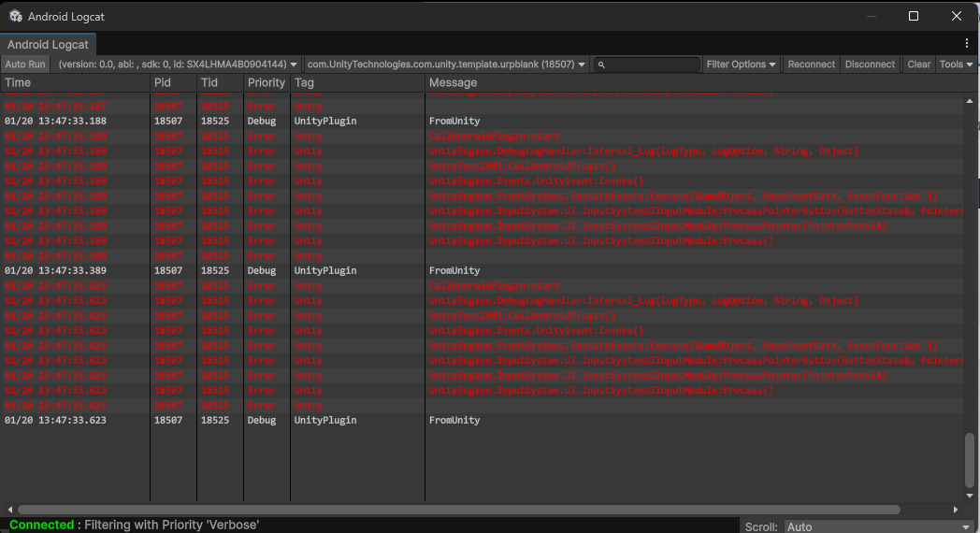Open the three-dot panel options menu

pyautogui.click(x=967, y=43)
